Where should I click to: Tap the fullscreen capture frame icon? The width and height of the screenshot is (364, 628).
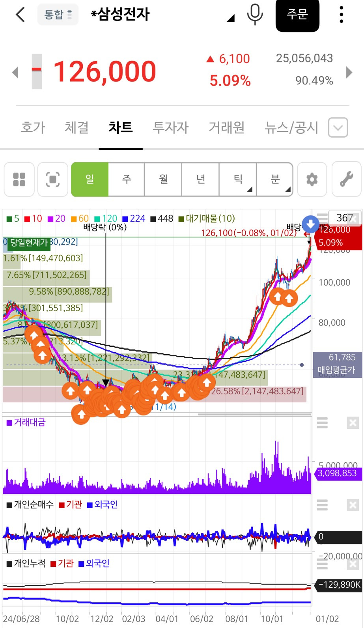click(53, 179)
